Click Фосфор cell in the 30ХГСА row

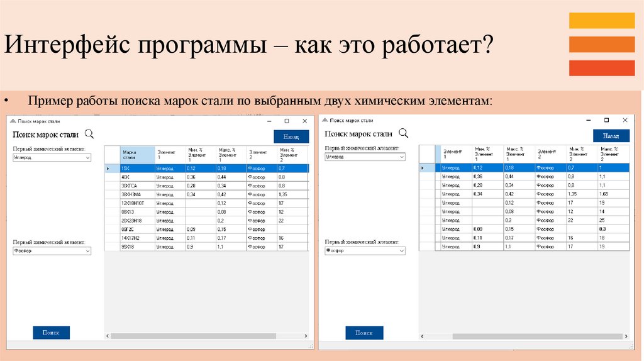[x=262, y=186]
